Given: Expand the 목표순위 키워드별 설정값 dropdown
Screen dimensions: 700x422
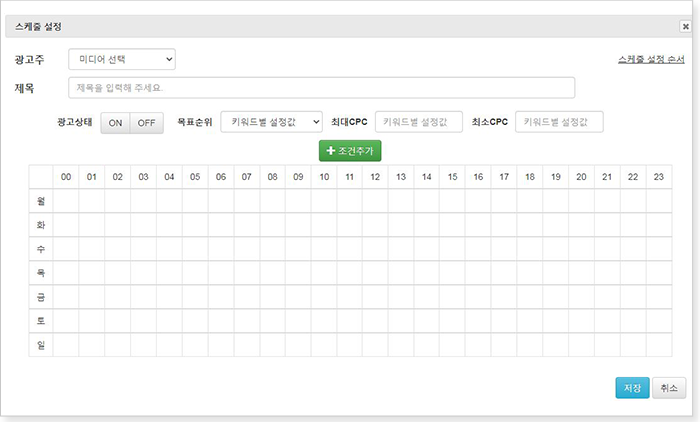Looking at the screenshot, I should pyautogui.click(x=271, y=121).
